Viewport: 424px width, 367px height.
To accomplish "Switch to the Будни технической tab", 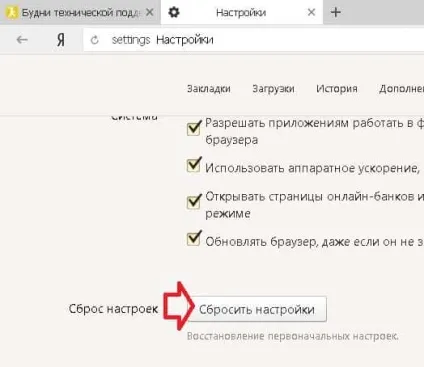I will point(80,13).
